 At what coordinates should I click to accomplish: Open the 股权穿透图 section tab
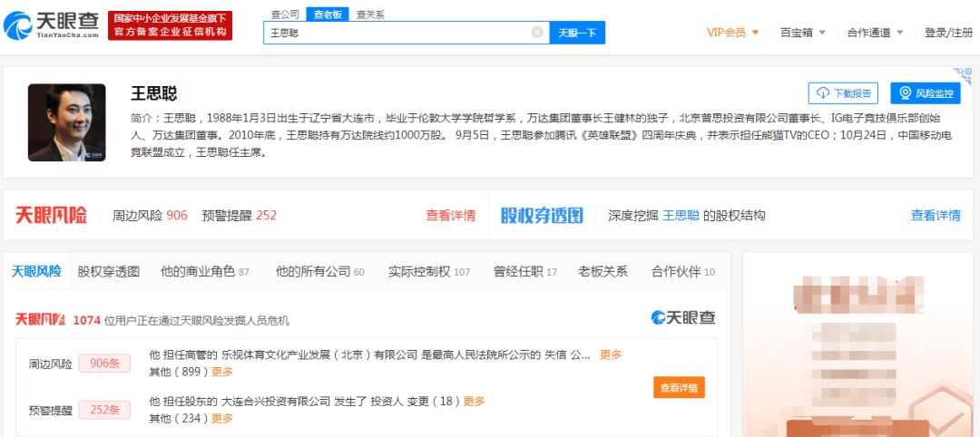point(109,272)
